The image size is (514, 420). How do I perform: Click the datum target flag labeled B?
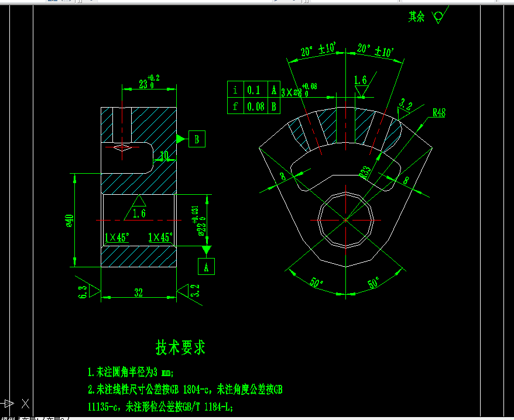pos(197,139)
